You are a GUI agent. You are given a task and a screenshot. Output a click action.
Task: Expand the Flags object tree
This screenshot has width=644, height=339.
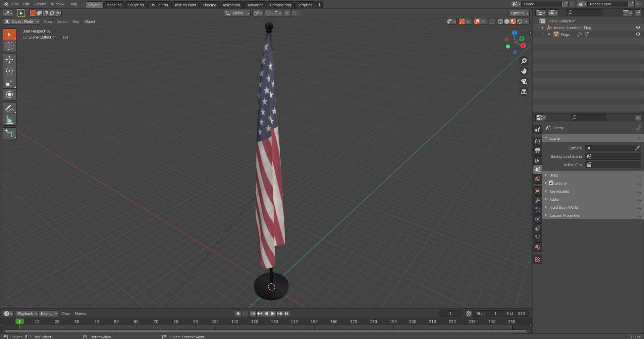click(x=549, y=34)
